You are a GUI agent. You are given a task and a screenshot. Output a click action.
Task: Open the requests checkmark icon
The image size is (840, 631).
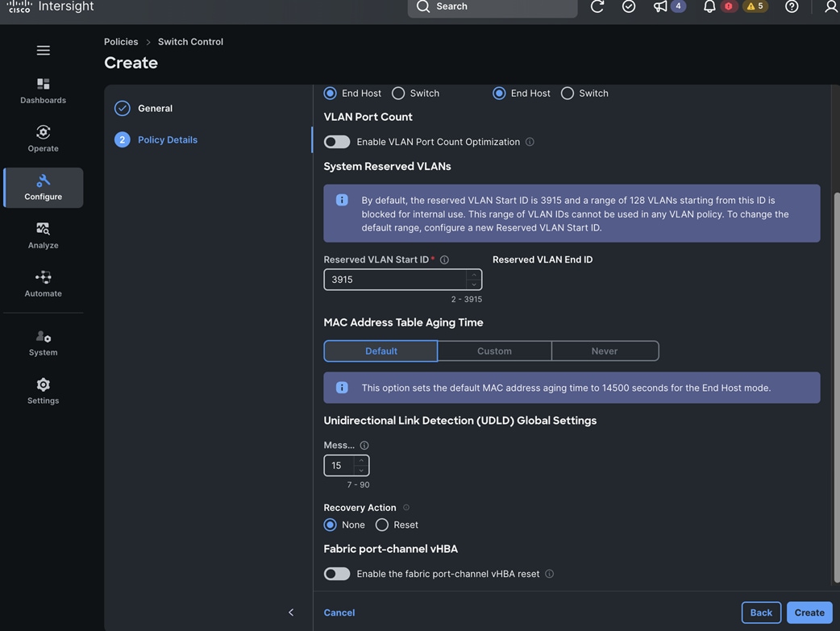point(629,6)
